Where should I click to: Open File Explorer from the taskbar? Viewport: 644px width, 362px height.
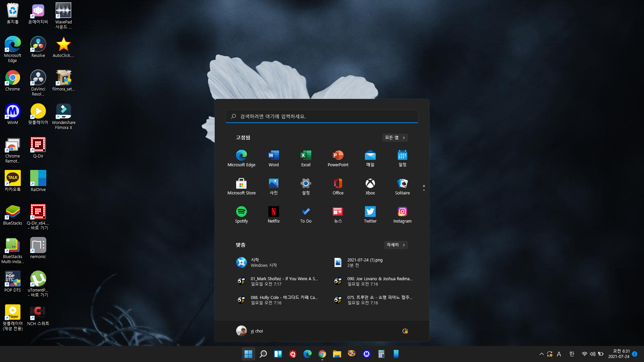337,354
